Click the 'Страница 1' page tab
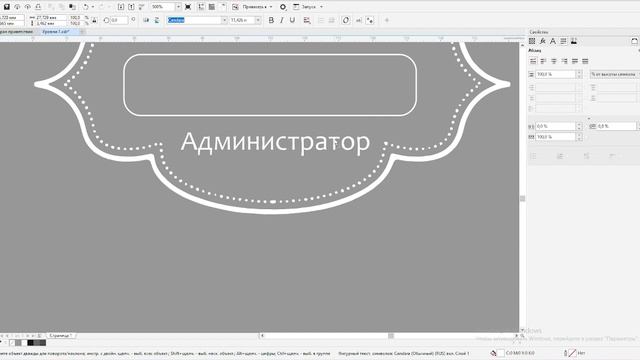The image size is (640, 360). pos(61,336)
